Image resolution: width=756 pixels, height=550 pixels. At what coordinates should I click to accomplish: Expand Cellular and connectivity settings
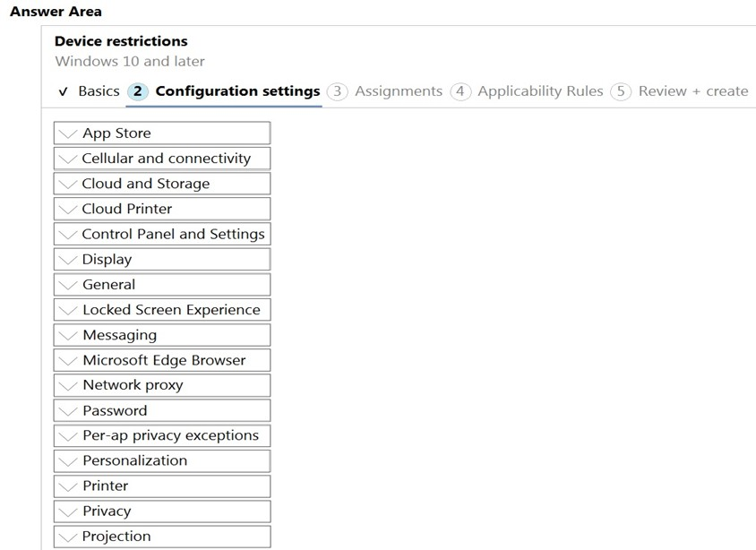coord(162,159)
